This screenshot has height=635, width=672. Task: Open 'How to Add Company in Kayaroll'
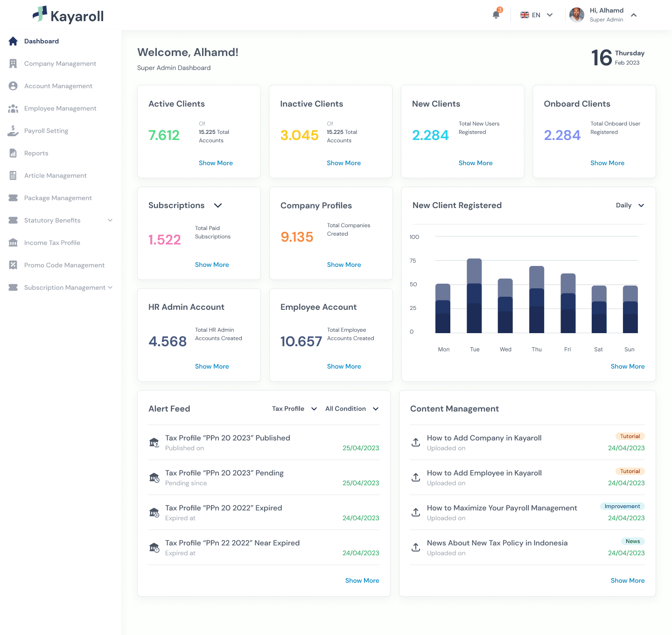pos(484,438)
